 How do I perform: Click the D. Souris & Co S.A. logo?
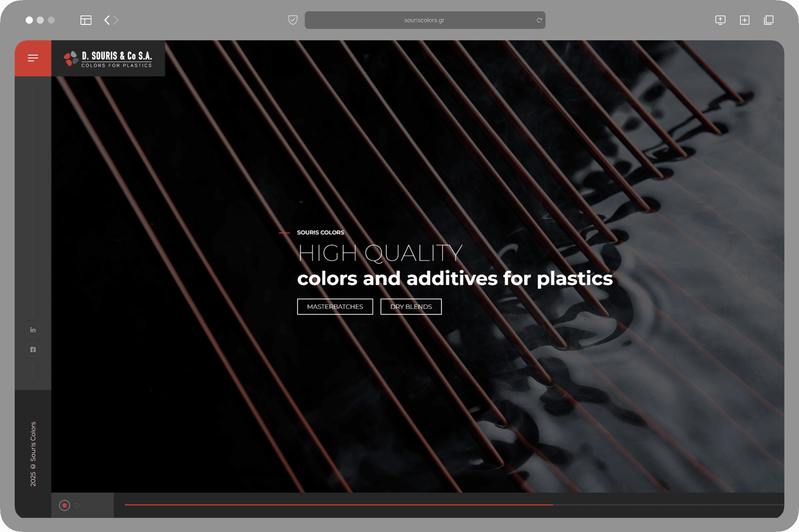(x=108, y=59)
